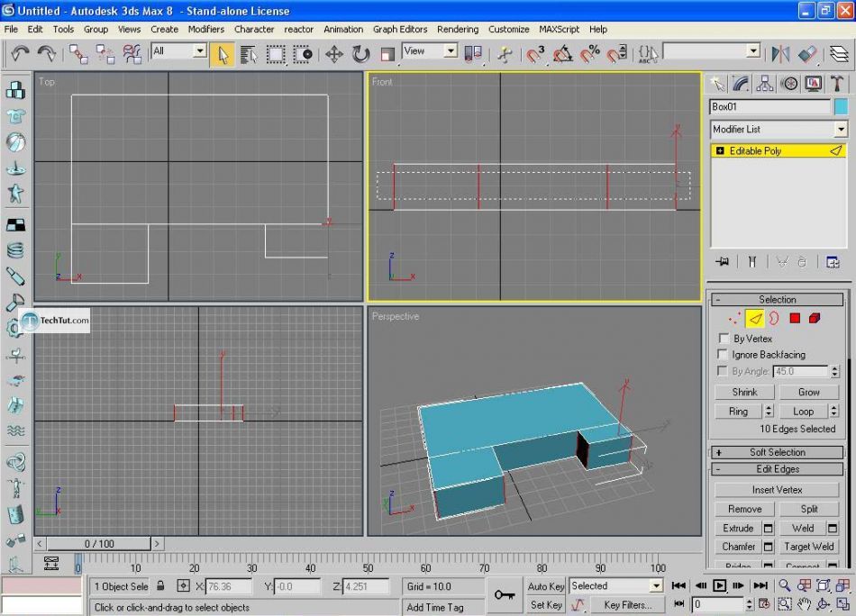The height and width of the screenshot is (616, 856).
Task: Open Select by Name list tool
Action: point(249,54)
